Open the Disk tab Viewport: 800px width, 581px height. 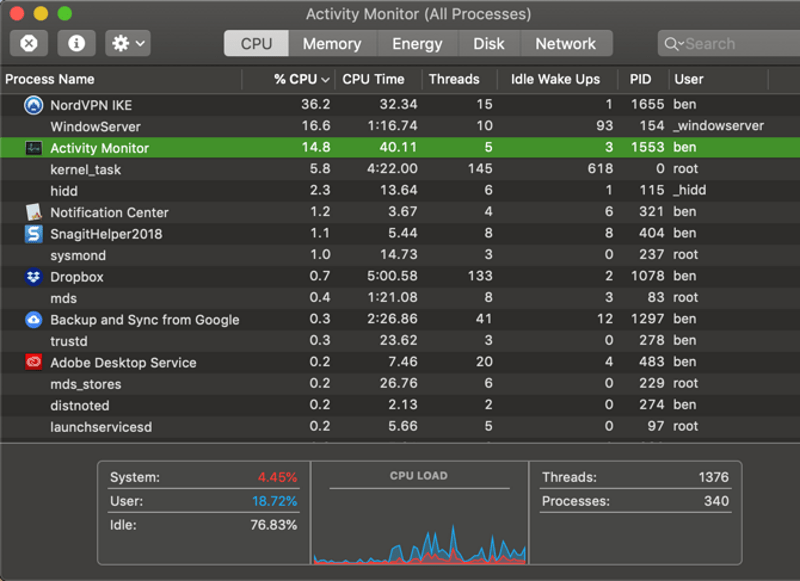pyautogui.click(x=489, y=43)
